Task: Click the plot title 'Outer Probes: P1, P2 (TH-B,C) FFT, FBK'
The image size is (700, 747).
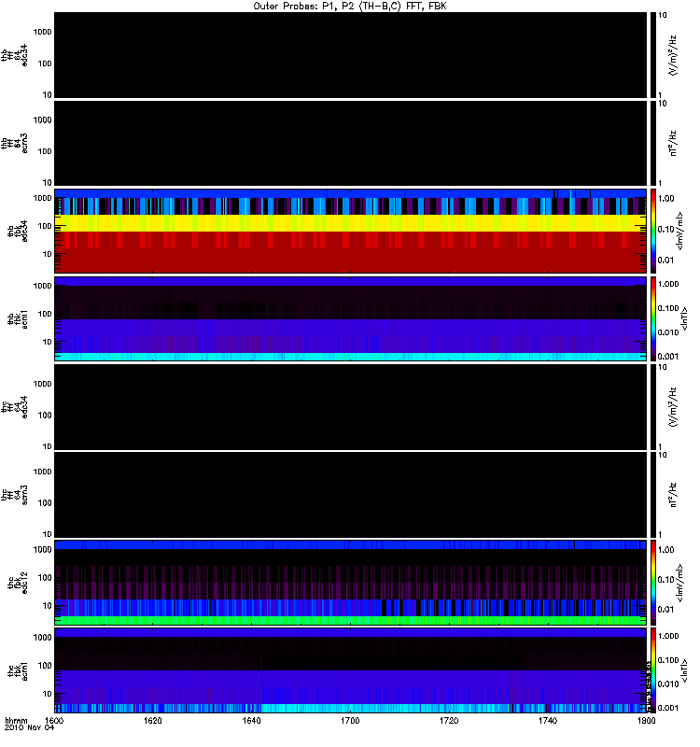Action: pyautogui.click(x=349, y=6)
